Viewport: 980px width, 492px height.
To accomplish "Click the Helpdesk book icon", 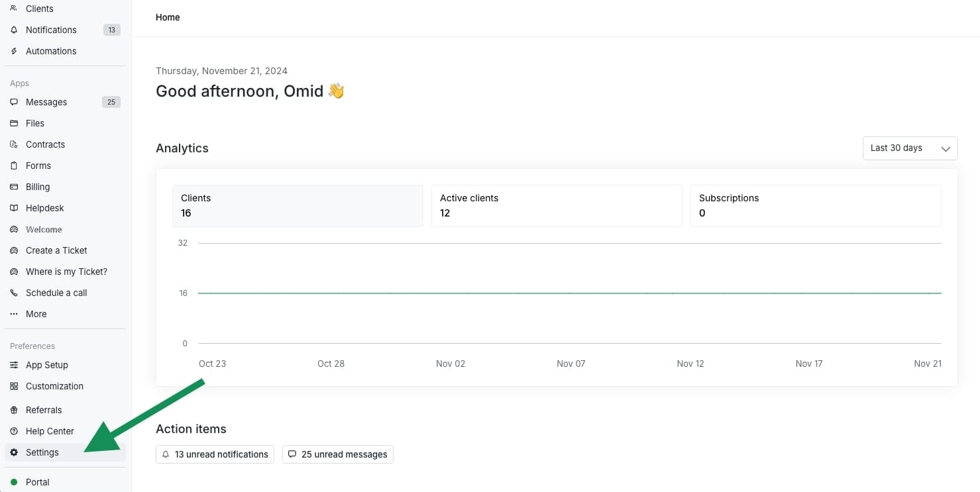I will click(14, 208).
